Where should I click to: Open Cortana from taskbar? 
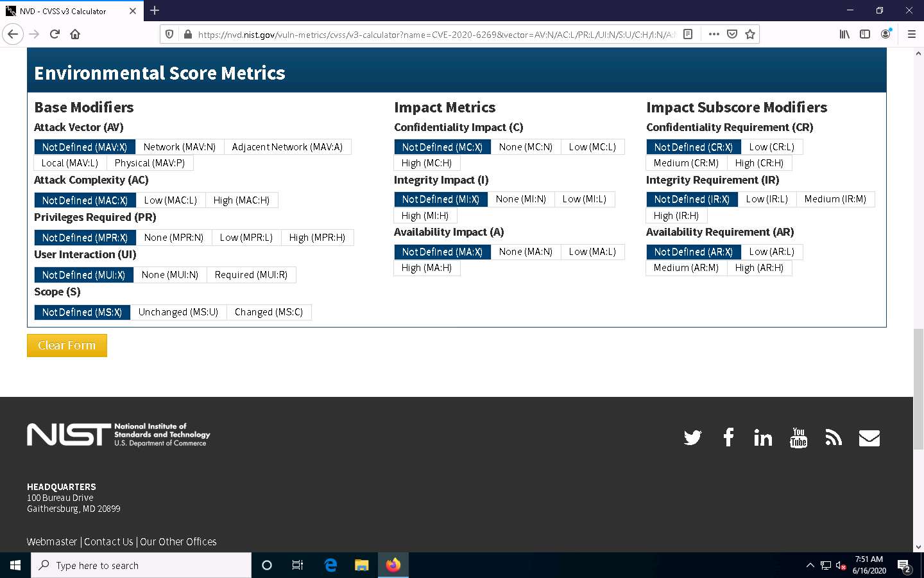tap(267, 565)
